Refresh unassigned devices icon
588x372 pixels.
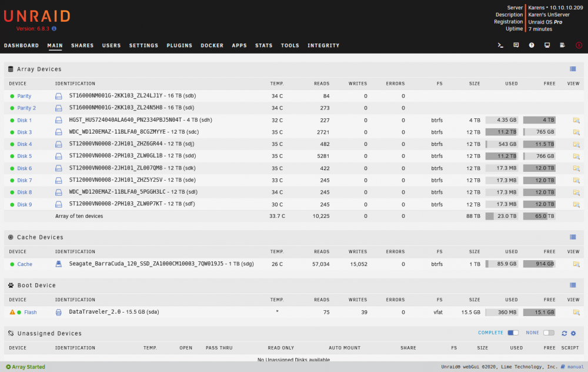564,333
